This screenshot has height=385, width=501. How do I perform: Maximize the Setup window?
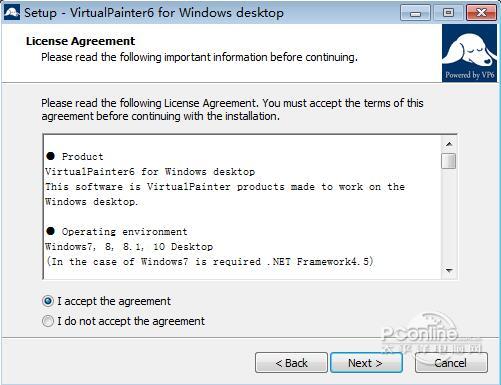click(448, 13)
